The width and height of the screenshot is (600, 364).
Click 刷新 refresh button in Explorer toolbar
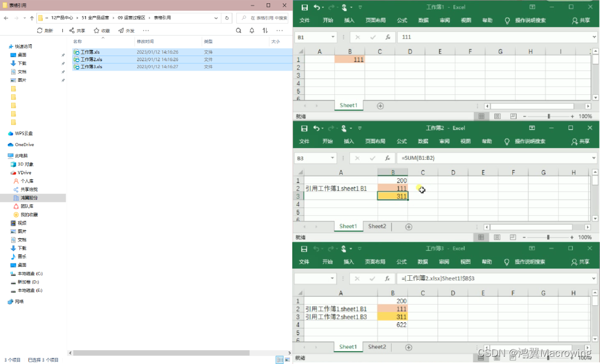(45, 31)
